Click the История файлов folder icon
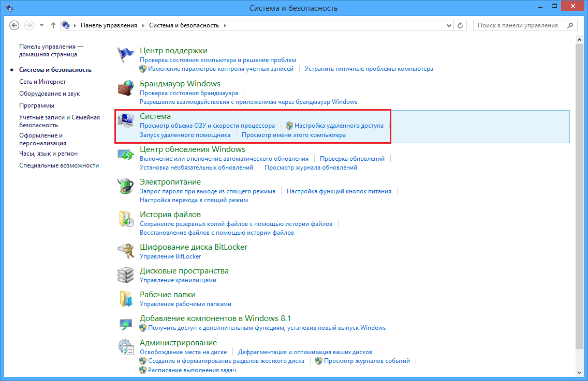588x381 pixels. (126, 219)
